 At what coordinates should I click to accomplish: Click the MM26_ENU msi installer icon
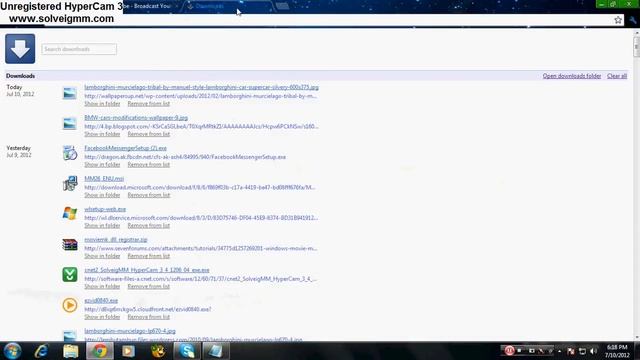tap(70, 184)
